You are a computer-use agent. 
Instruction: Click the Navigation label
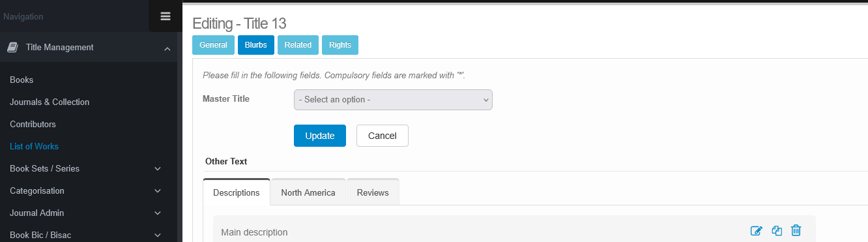pos(23,16)
